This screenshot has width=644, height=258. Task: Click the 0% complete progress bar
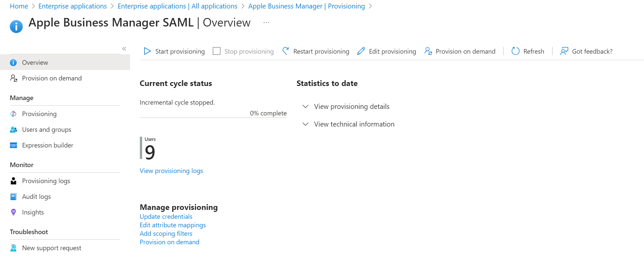213,117
